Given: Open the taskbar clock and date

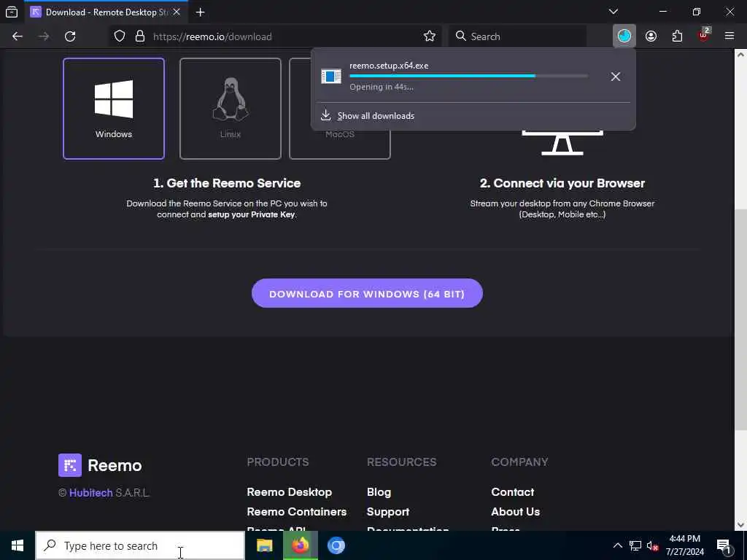Looking at the screenshot, I should pos(684,545).
